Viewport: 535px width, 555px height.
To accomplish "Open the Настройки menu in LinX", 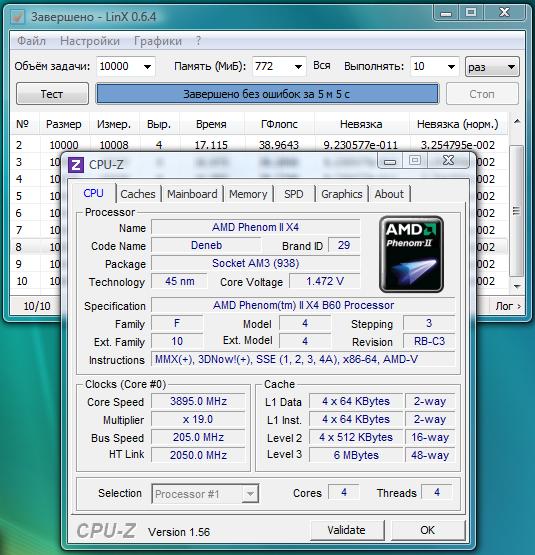I will (x=90, y=41).
